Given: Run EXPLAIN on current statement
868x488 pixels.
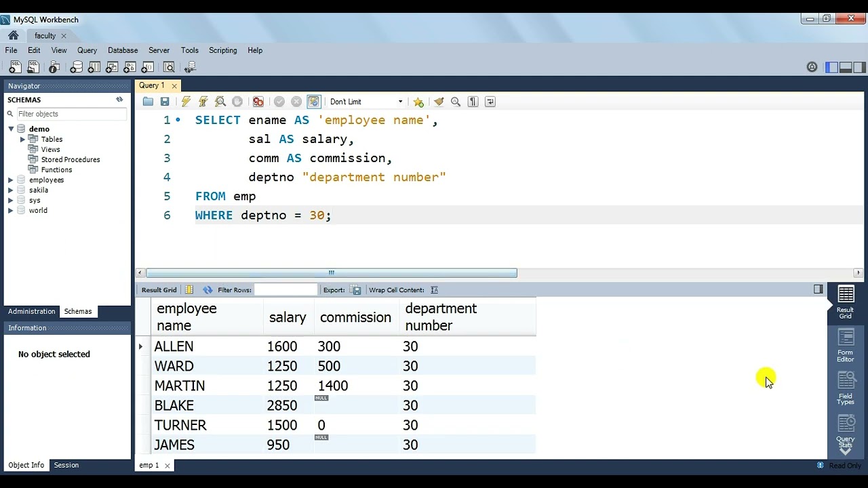Looking at the screenshot, I should click(x=220, y=102).
